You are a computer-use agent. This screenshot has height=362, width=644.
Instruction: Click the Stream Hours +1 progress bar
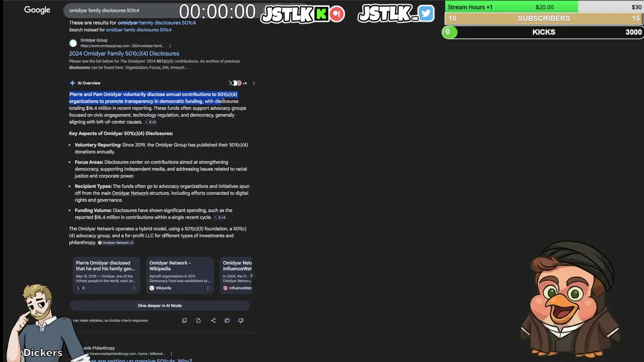pos(543,7)
